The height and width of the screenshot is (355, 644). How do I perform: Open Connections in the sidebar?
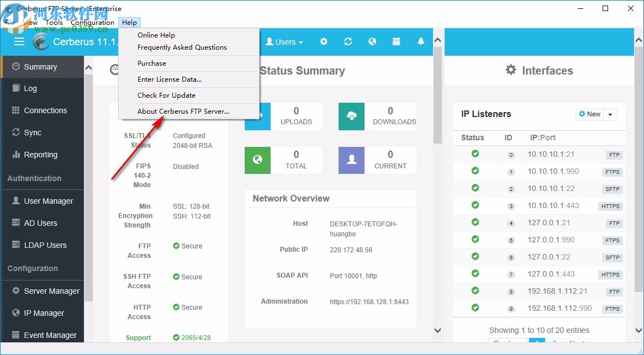tap(43, 110)
